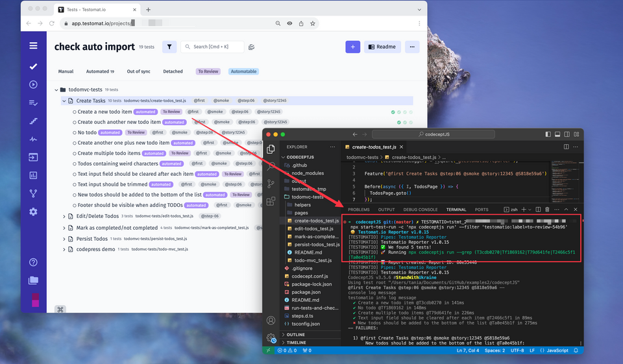This screenshot has height=364, width=623.
Task: Open VS Code Source Control icon
Action: coord(271,184)
